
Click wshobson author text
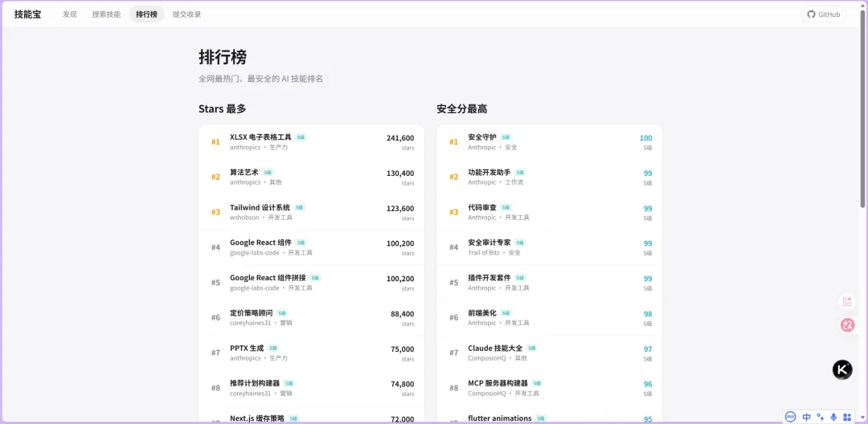(244, 218)
